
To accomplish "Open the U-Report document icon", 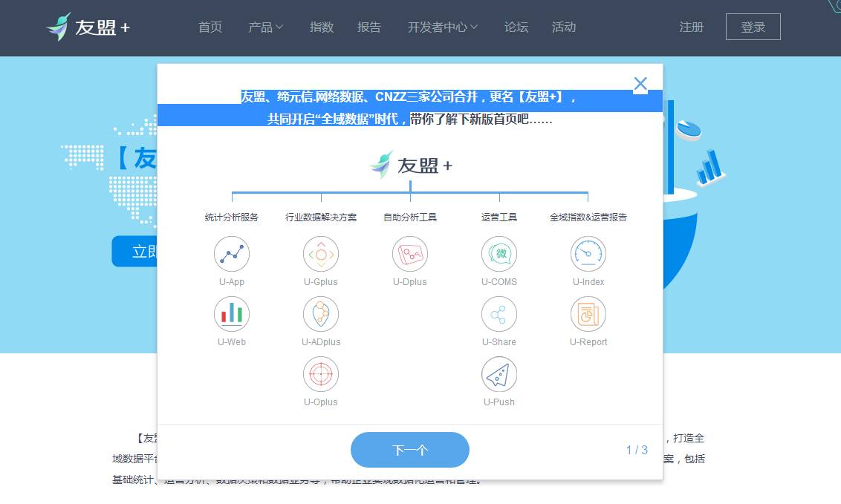I will pyautogui.click(x=588, y=314).
